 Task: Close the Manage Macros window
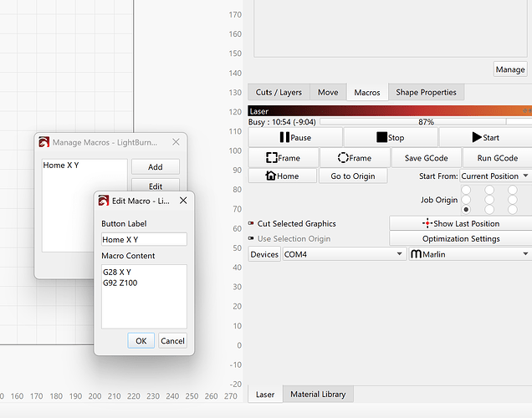[x=176, y=142]
